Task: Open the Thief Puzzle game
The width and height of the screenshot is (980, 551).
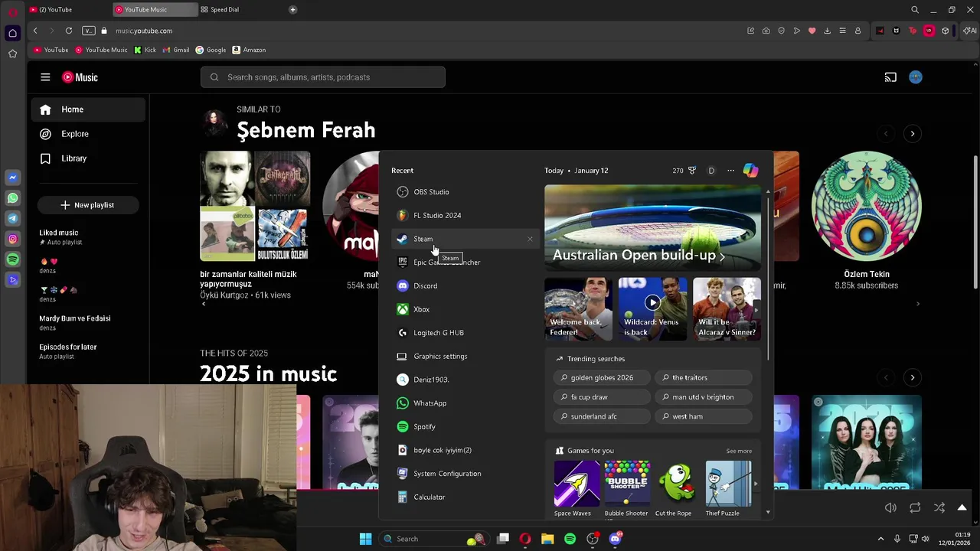Action: pyautogui.click(x=728, y=489)
